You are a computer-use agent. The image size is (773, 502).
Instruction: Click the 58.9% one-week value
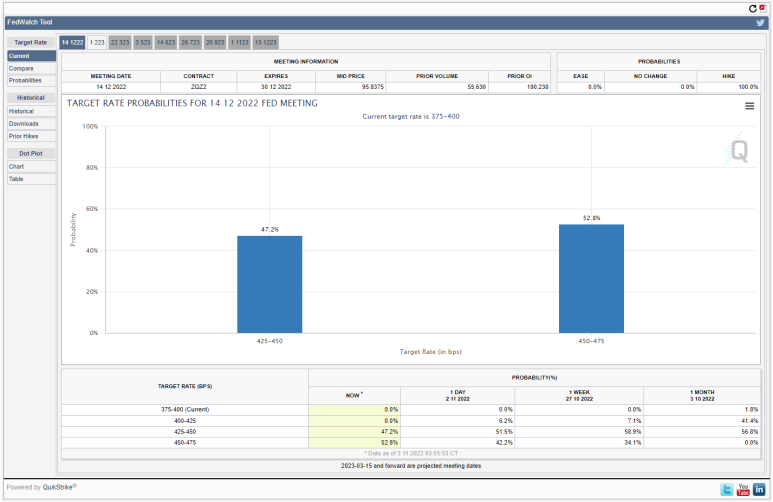point(633,432)
